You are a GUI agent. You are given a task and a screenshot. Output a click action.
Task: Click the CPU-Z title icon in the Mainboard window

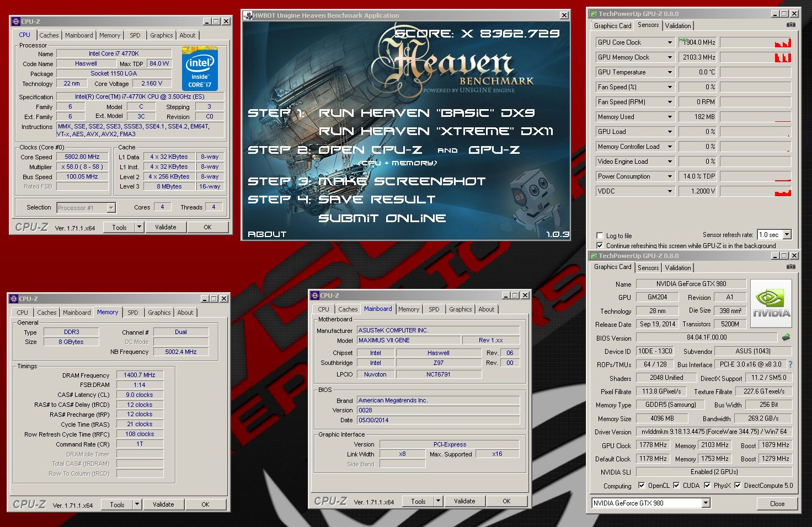316,295
